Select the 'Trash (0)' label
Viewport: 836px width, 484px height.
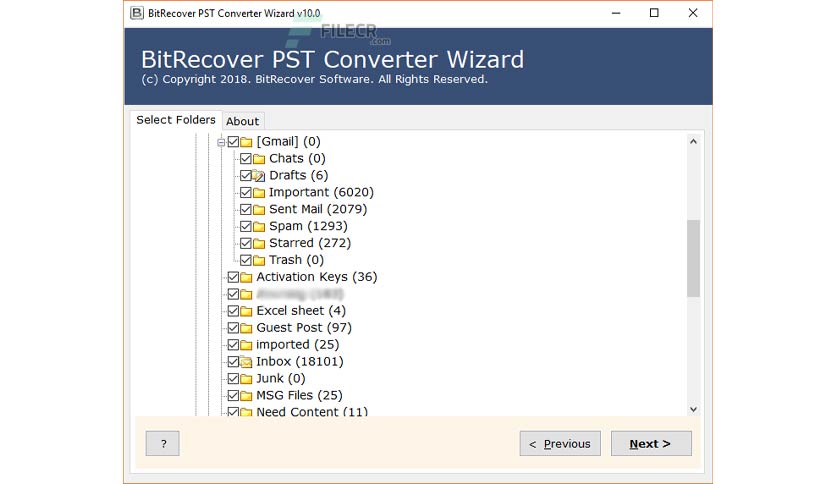[x=296, y=260]
